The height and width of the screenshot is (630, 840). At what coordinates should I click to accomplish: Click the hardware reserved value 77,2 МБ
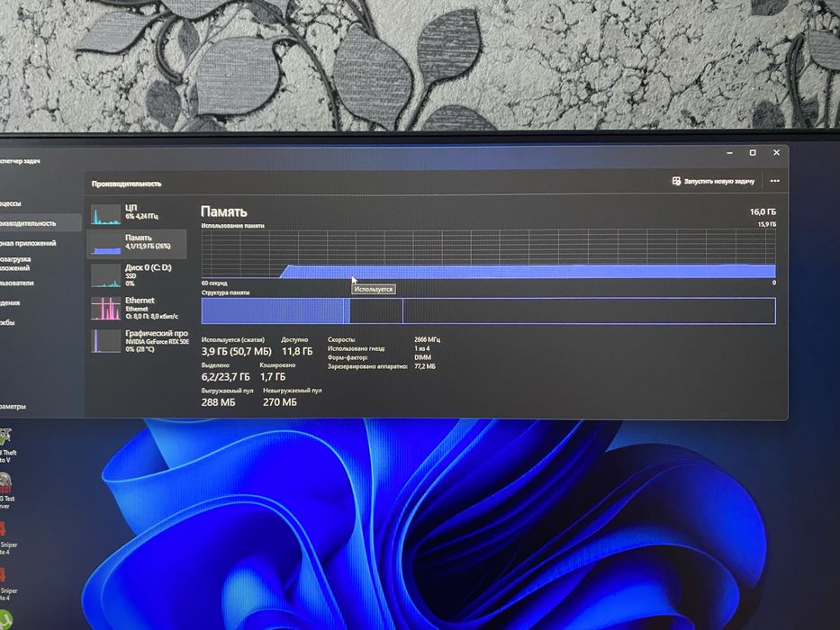pos(425,366)
